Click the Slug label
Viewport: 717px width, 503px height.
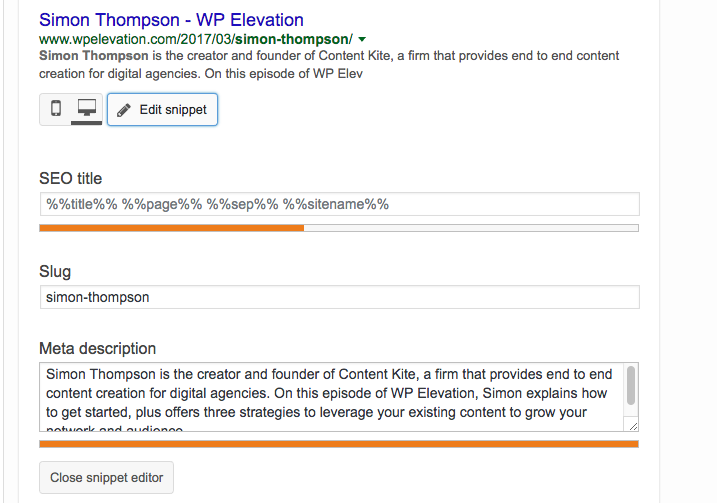(55, 272)
